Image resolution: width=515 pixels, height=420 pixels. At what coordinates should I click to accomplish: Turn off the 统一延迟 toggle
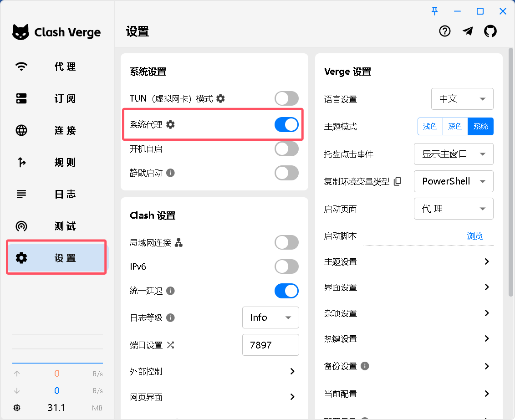(286, 291)
